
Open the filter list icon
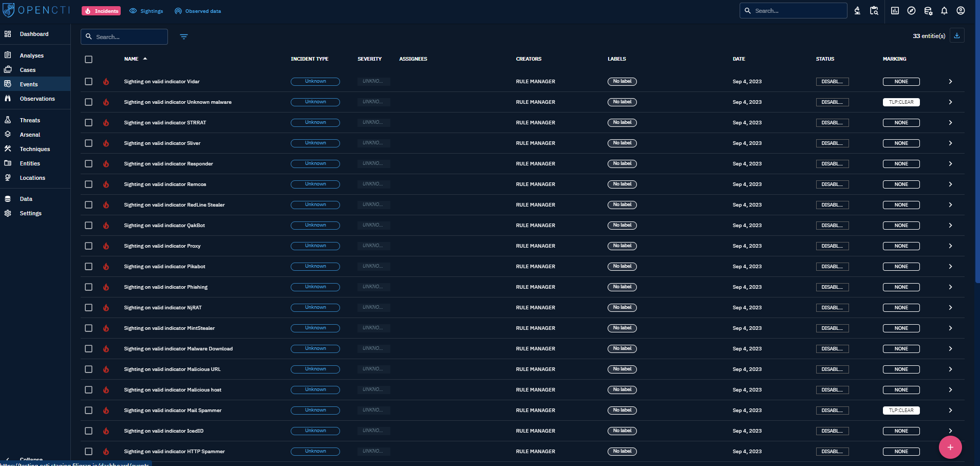point(184,36)
